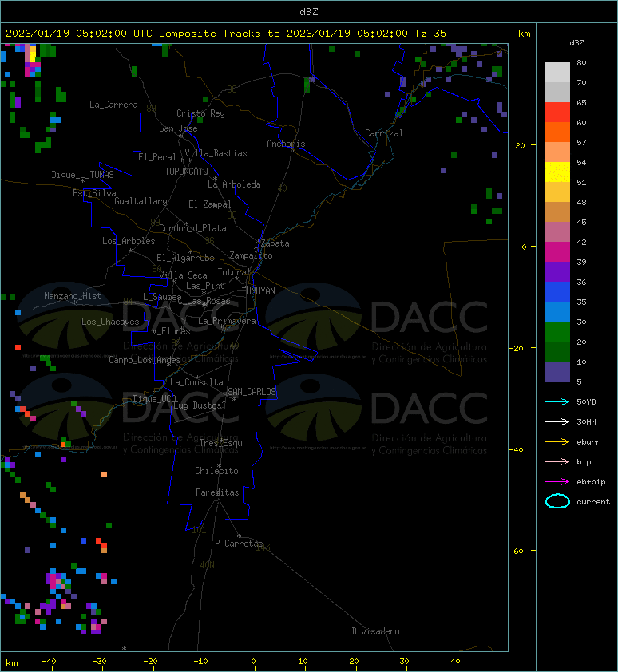618x672 pixels.
Task: Click the Dique_L_TUNAS map label
Action: point(83,175)
